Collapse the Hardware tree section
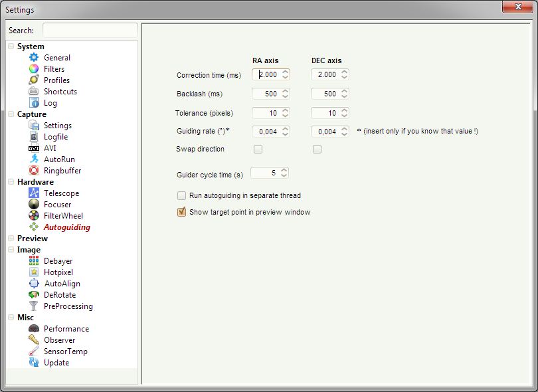This screenshot has width=538, height=392. (11, 181)
